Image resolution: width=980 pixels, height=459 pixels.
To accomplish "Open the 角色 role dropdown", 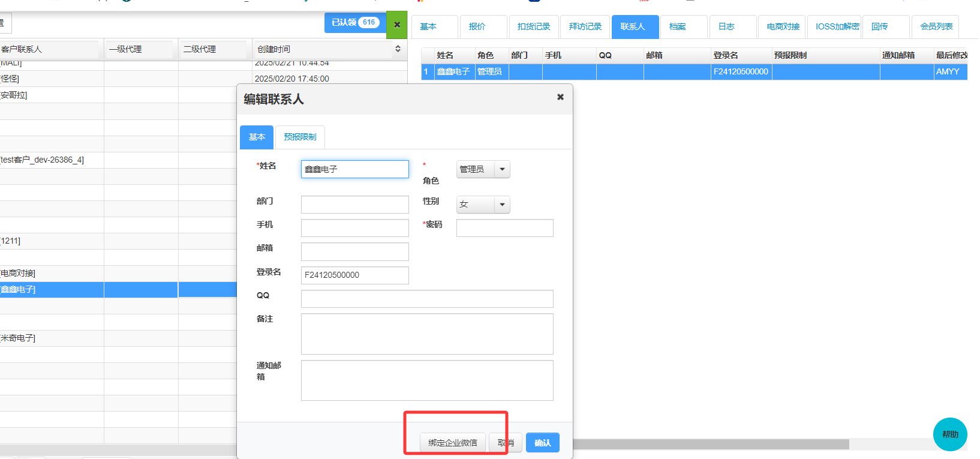I will click(x=502, y=170).
